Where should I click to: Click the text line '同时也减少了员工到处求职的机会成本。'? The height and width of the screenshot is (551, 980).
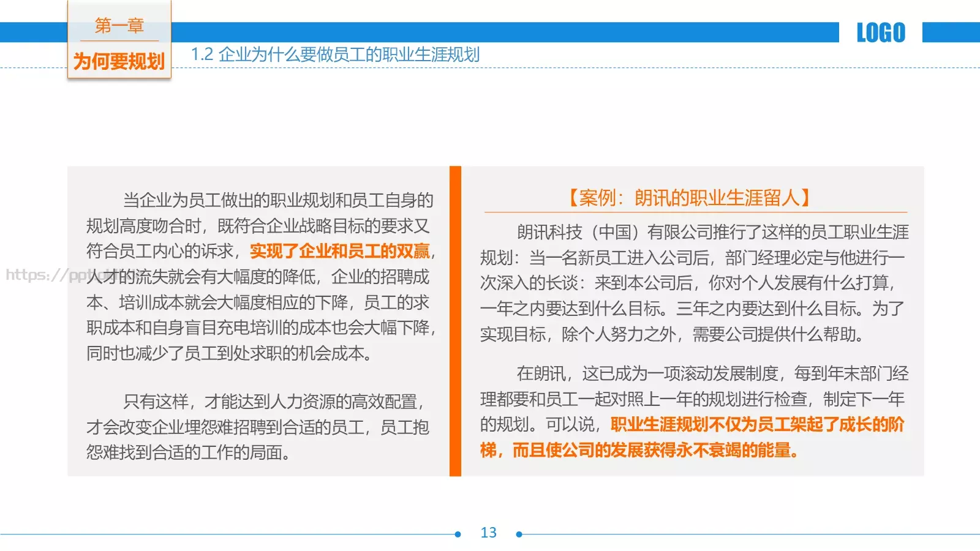tap(230, 353)
